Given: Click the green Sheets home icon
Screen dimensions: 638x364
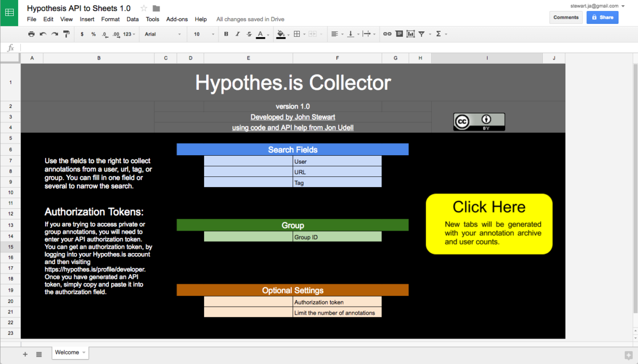Looking at the screenshot, I should (10, 13).
